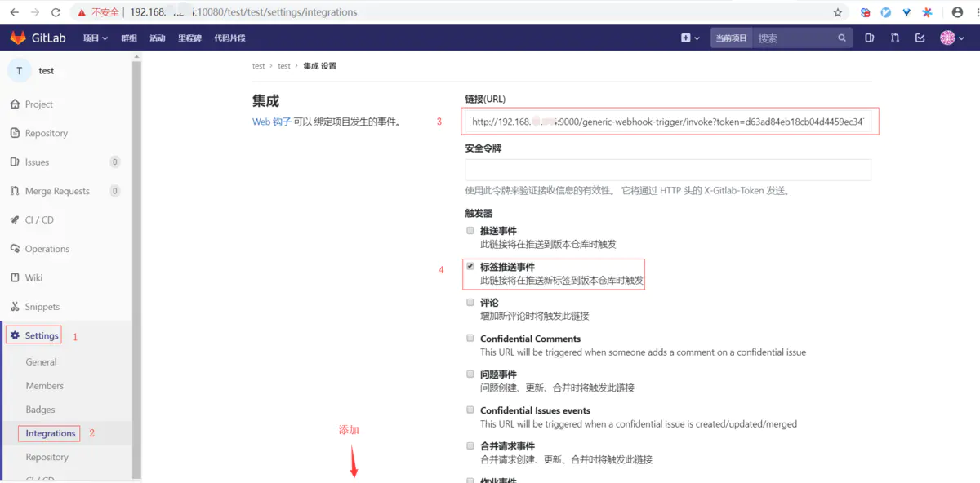
Task: Click the Issues icon in sidebar
Action: 15,162
